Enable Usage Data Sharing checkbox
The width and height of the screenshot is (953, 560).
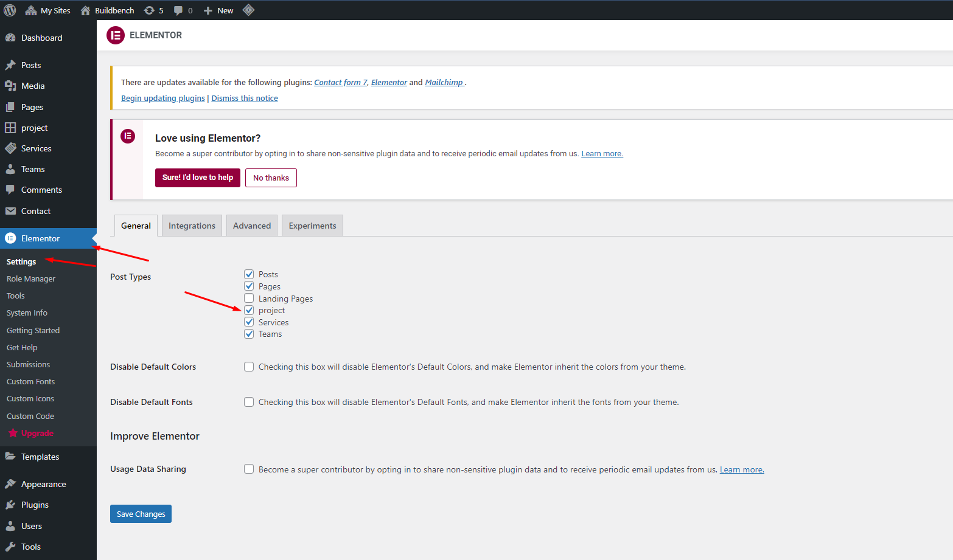pyautogui.click(x=249, y=469)
